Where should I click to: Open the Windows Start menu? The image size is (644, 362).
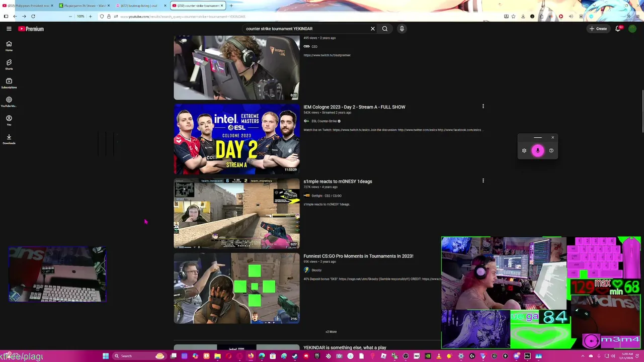click(x=106, y=356)
